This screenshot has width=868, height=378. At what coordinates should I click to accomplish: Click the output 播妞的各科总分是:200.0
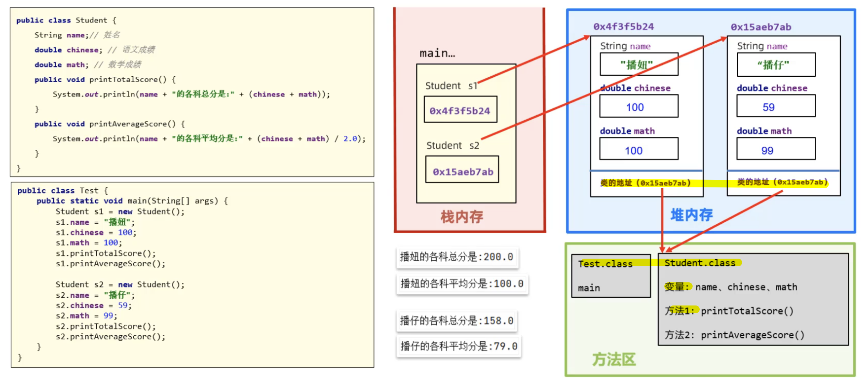456,256
